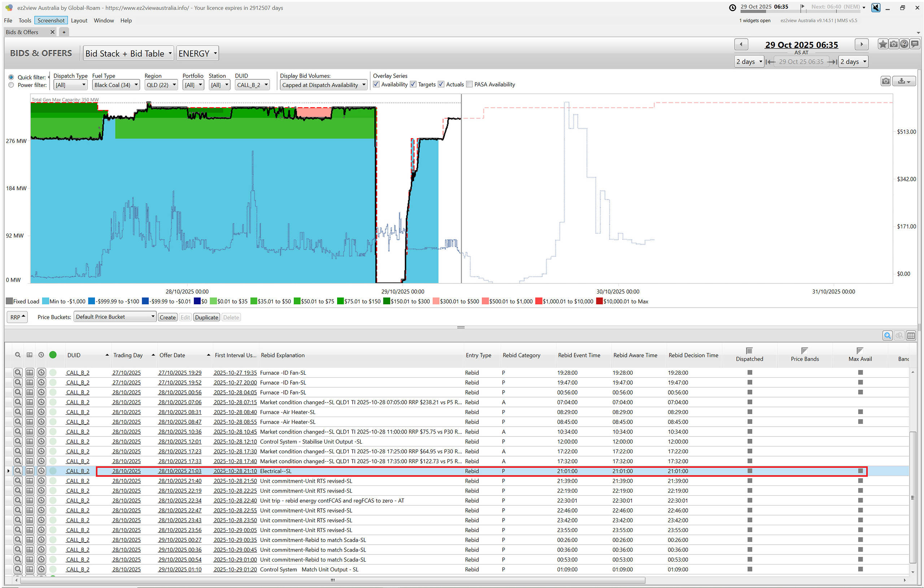Open the feedback comment bubble icon
924x588 pixels.
click(x=915, y=44)
